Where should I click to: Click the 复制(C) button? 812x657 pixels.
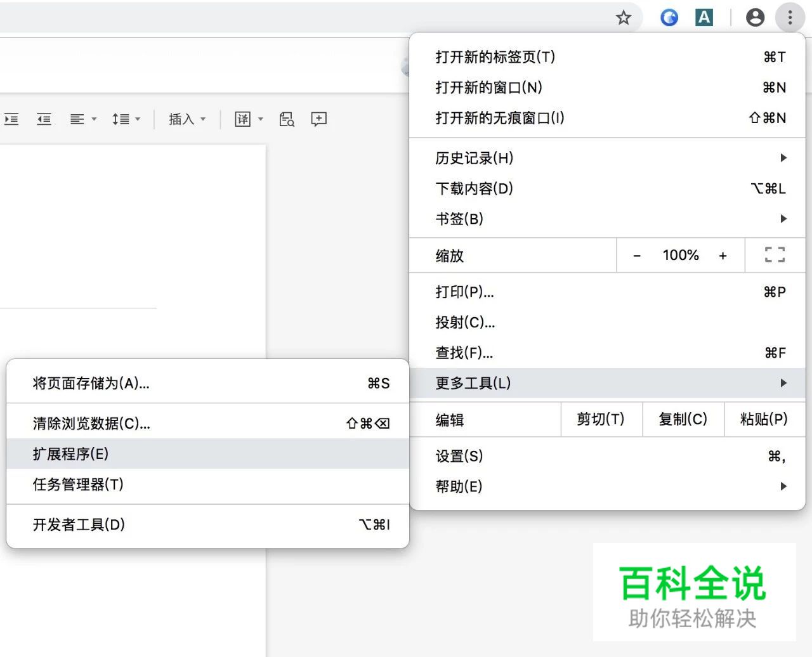coord(683,419)
